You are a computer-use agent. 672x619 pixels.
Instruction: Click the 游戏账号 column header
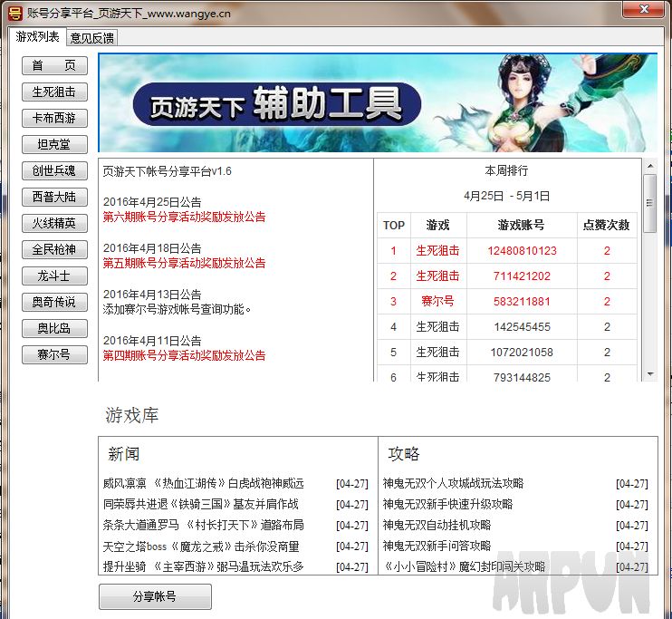coord(522,225)
